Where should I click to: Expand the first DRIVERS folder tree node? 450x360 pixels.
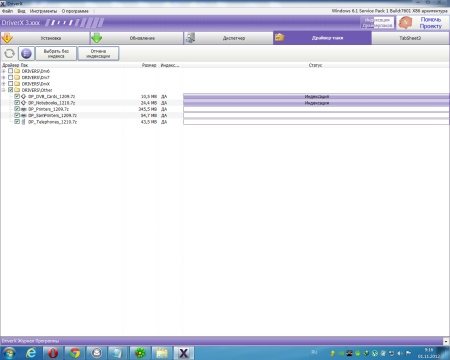click(4, 71)
